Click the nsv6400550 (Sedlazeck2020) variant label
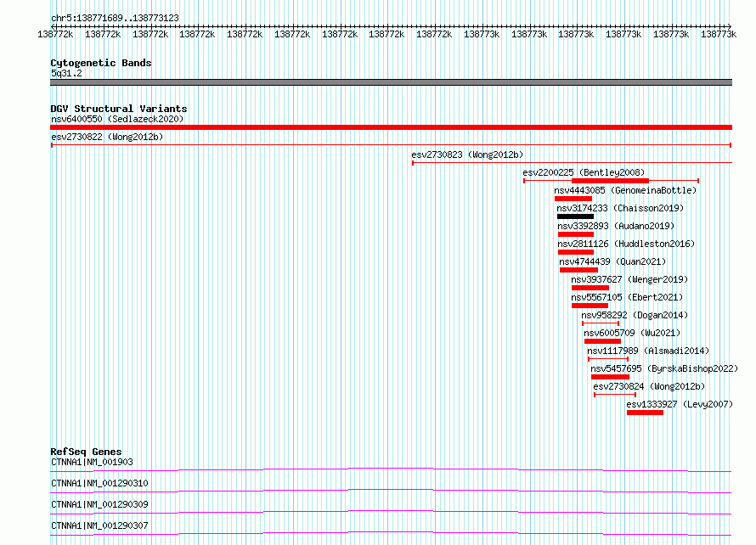The height and width of the screenshot is (545, 756). (x=117, y=119)
